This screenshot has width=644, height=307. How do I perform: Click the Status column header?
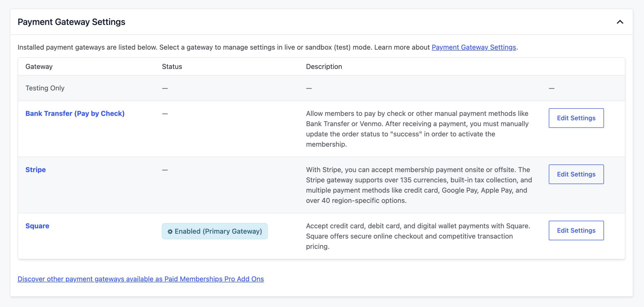pyautogui.click(x=172, y=66)
